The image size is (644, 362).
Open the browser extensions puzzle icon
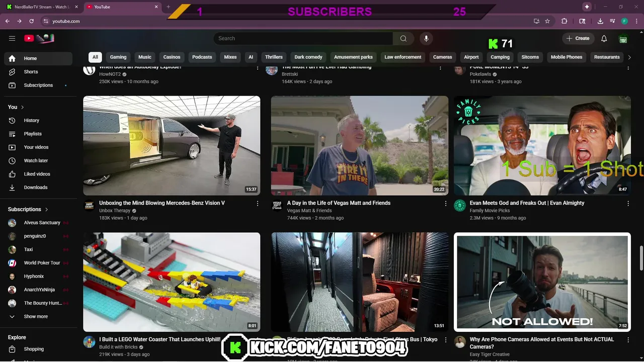tap(564, 21)
